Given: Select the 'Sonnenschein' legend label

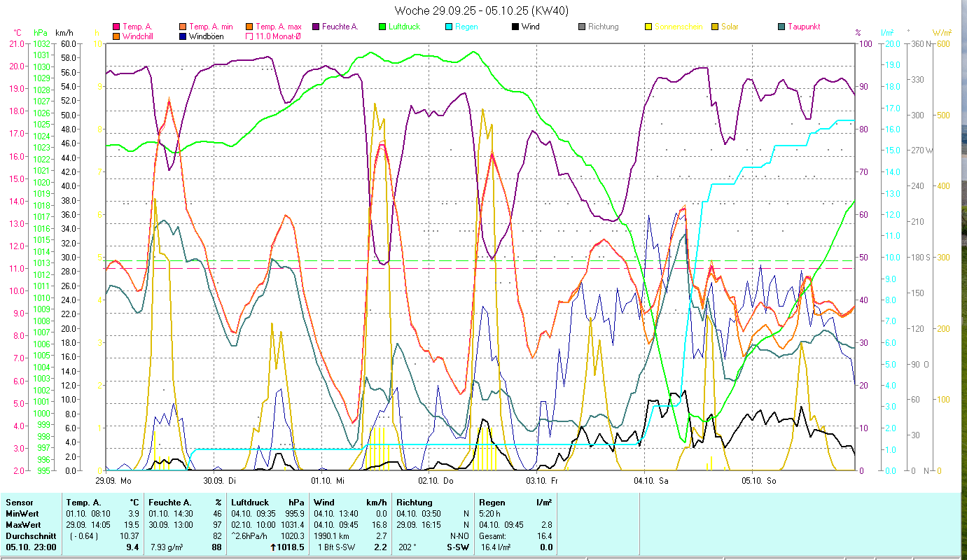Looking at the screenshot, I should (677, 27).
